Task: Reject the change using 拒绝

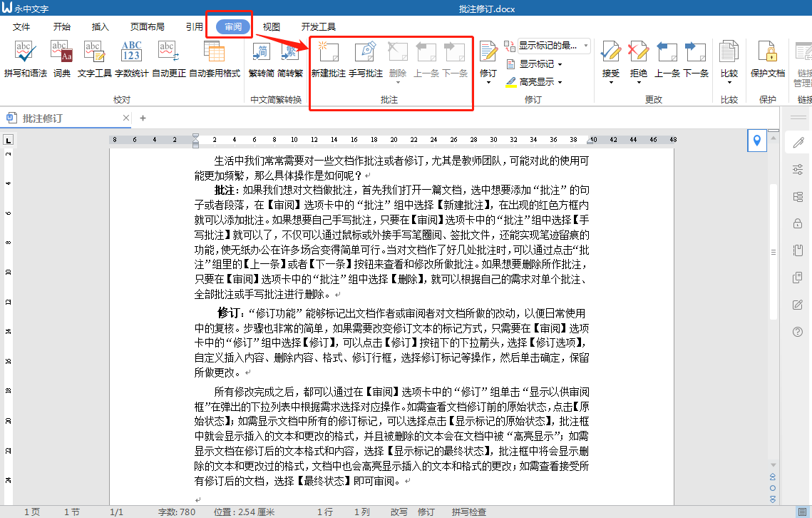Action: tap(638, 61)
